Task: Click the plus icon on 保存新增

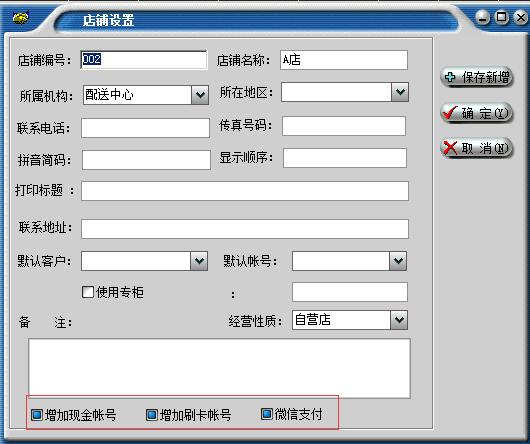Action: pos(450,77)
